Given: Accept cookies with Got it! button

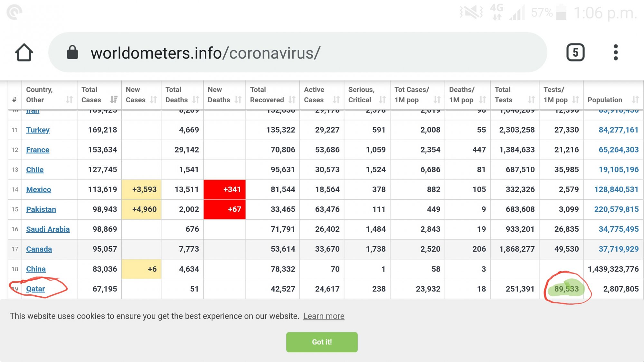Looking at the screenshot, I should click(322, 342).
